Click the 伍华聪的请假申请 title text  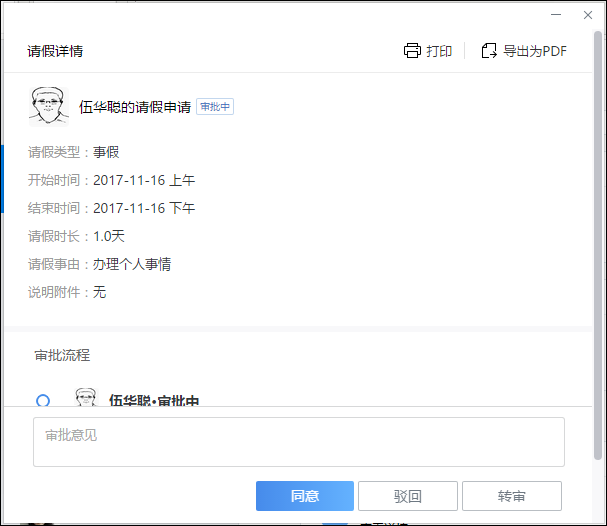[x=135, y=107]
